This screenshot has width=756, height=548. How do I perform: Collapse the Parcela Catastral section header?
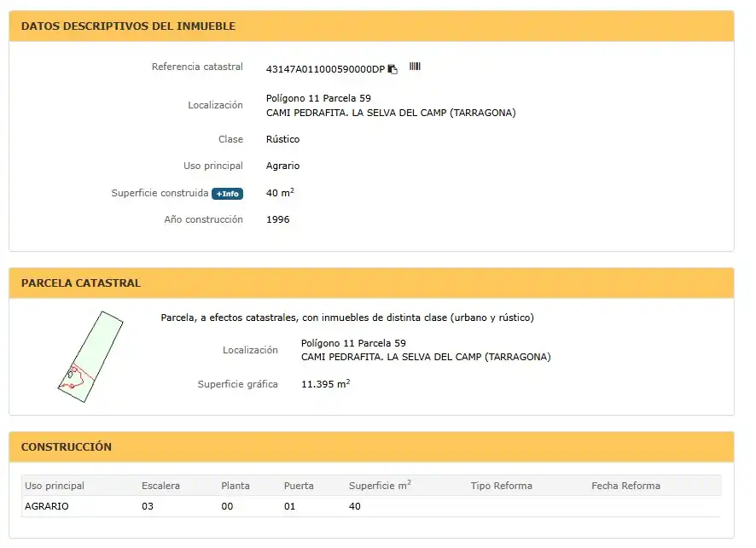pos(371,283)
